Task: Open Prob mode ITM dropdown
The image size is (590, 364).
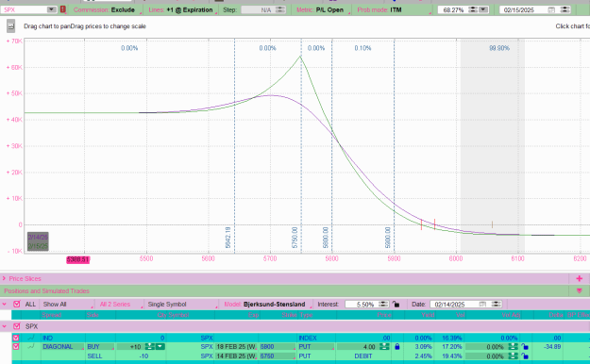Action: pyautogui.click(x=394, y=9)
